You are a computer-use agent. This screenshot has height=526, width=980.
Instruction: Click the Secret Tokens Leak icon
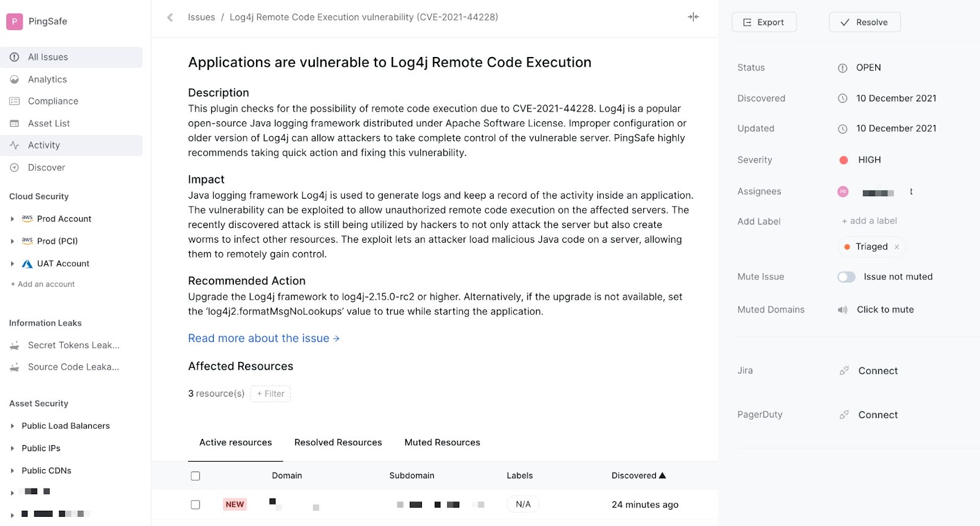click(15, 346)
